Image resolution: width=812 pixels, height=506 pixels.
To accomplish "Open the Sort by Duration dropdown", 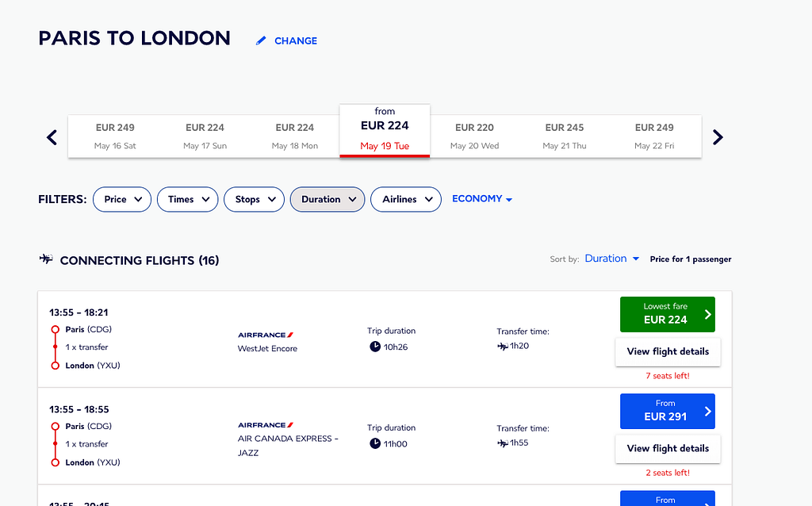I will (611, 259).
